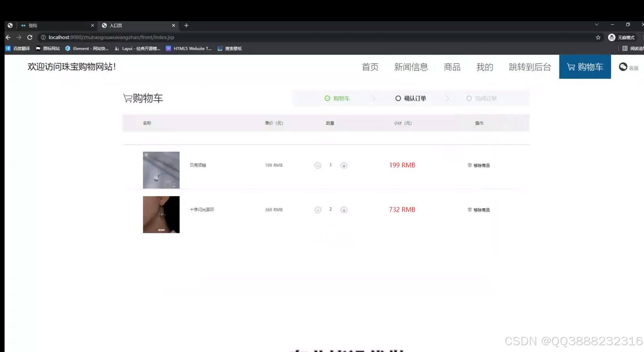Open the 贝壳项链 product thumbnail
The height and width of the screenshot is (352, 644).
[x=161, y=170]
